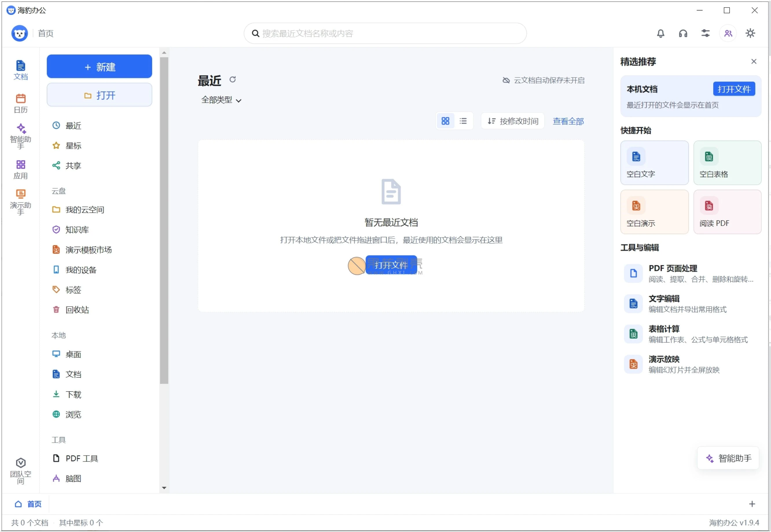Click 海豹办公 v1.9.4 version text
This screenshot has height=532, width=771.
click(734, 522)
